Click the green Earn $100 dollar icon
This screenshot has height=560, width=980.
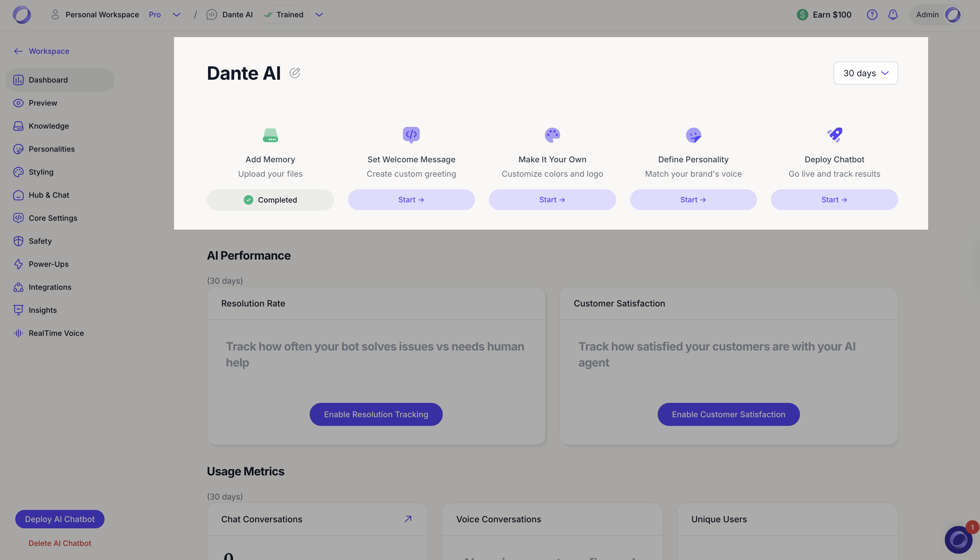[x=802, y=15]
